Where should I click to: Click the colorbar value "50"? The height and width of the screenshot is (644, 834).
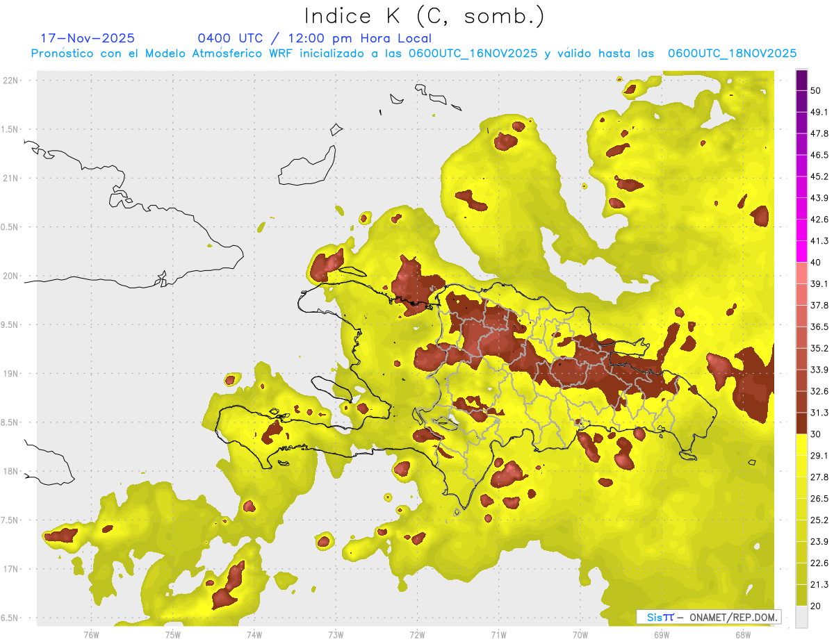click(817, 90)
